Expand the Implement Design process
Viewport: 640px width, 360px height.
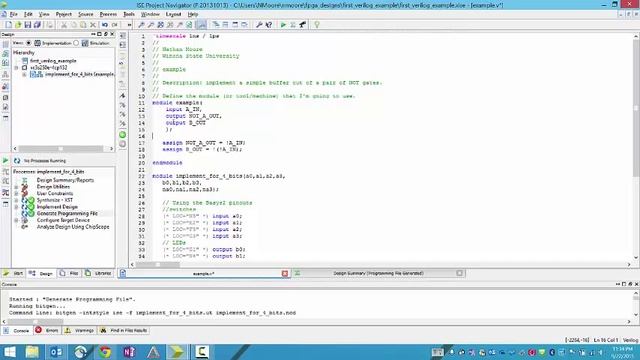point(16,207)
